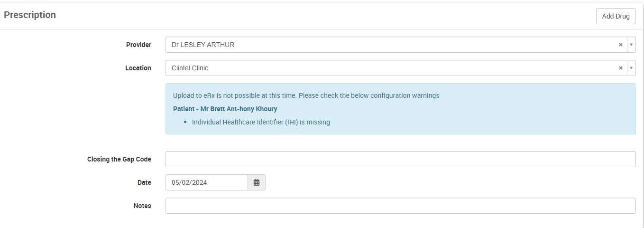Click the Add Drug button
Screen dimensions: 644x228
click(x=616, y=16)
